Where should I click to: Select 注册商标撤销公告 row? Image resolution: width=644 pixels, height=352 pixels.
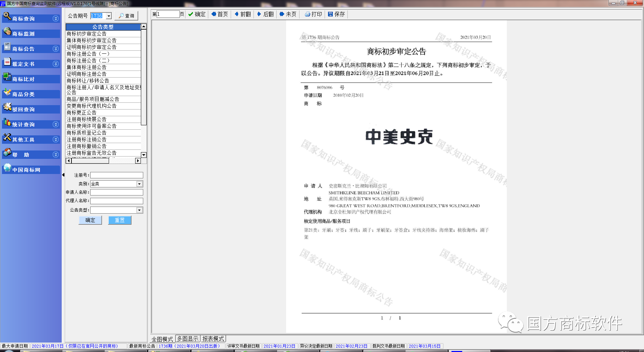[x=103, y=146]
